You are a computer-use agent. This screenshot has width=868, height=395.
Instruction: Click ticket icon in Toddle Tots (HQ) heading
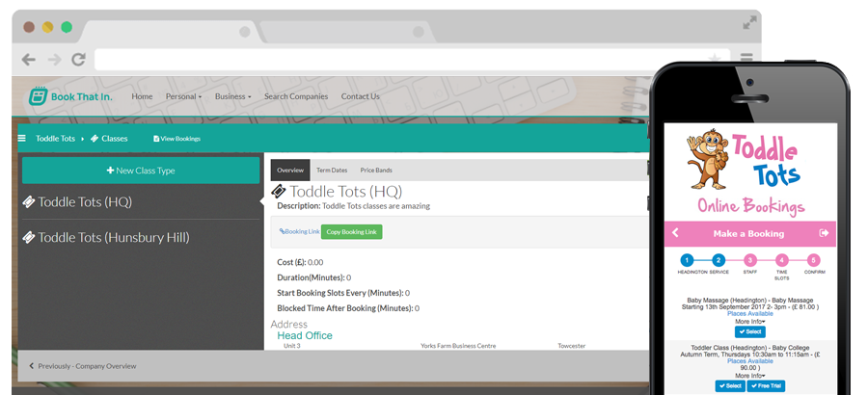[279, 192]
